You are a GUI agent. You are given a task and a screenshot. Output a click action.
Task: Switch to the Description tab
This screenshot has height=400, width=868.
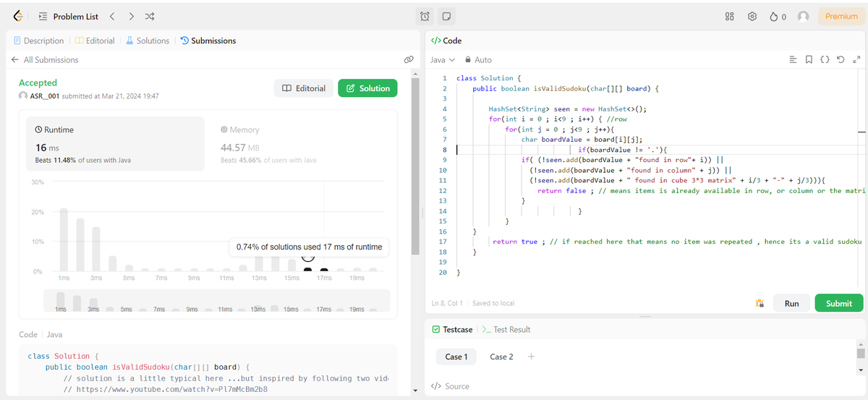point(39,41)
